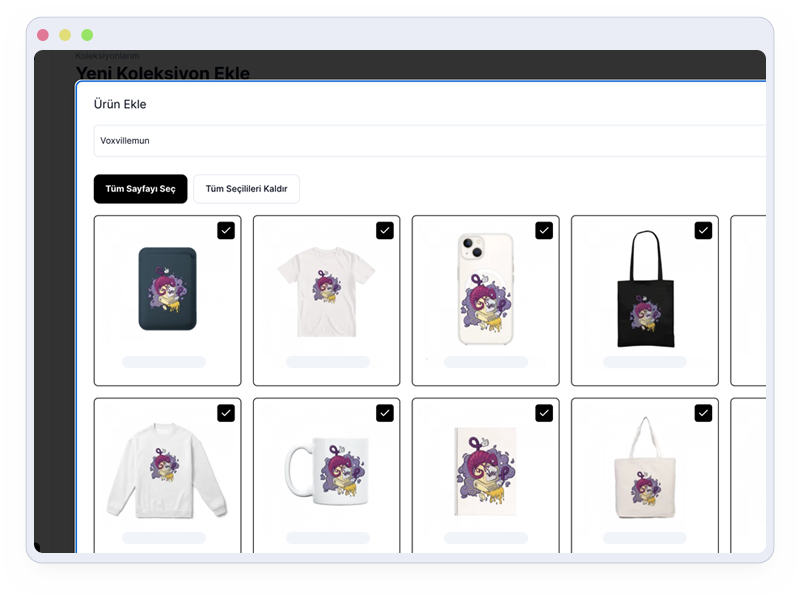Select the white sweatshirt thumbnail
800x600 pixels.
pyautogui.click(x=167, y=470)
